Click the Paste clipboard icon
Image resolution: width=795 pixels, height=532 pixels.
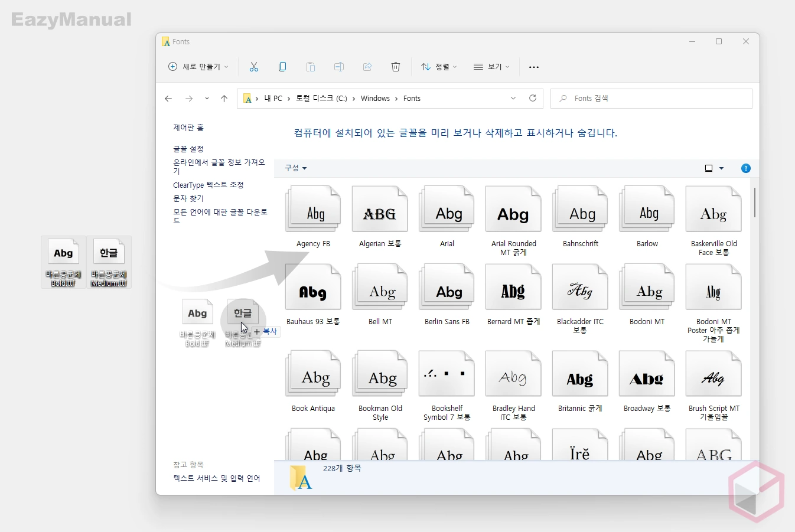[311, 67]
